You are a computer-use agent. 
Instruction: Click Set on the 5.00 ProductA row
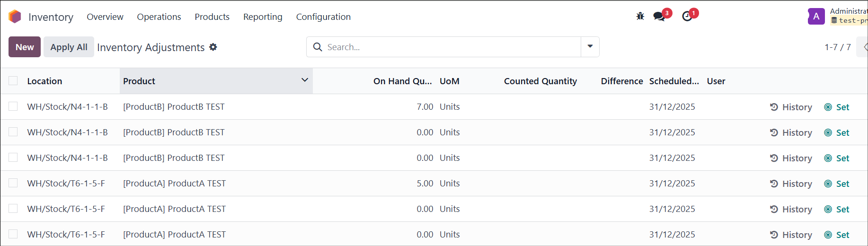coord(837,184)
